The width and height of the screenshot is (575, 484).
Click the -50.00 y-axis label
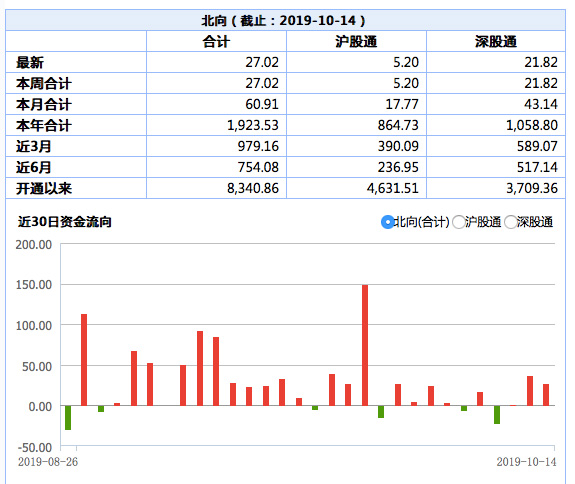pos(35,448)
